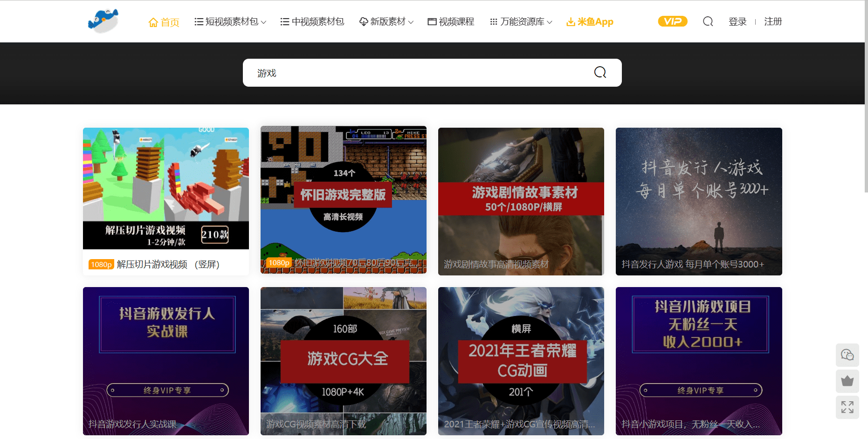This screenshot has height=439, width=868.
Task: Open the 怀旧游戏完整版 card
Action: [344, 199]
